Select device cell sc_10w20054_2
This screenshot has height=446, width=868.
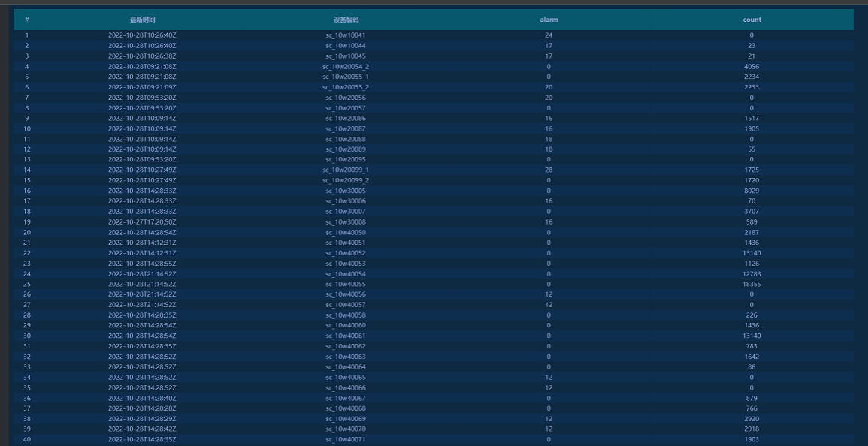(346, 67)
